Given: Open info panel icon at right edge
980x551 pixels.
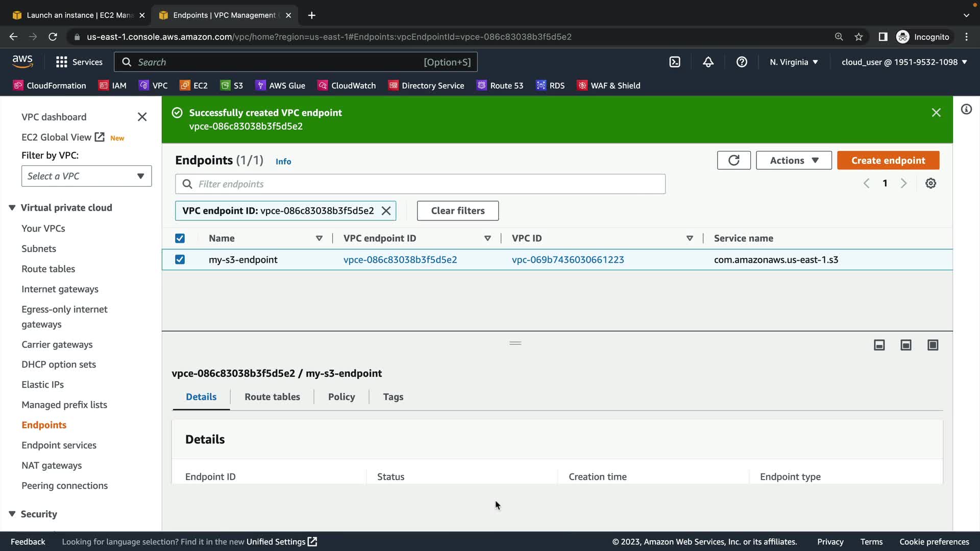Looking at the screenshot, I should tap(966, 109).
